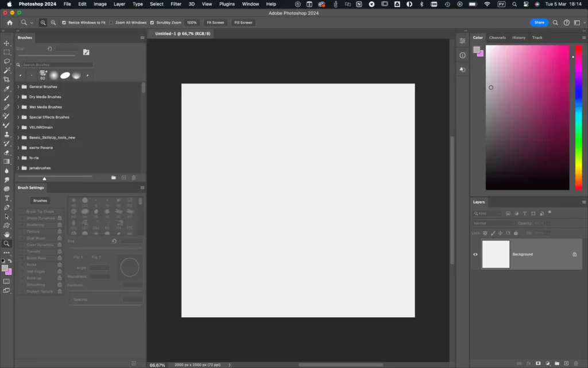The image size is (588, 368).
Task: Create a new layer in Layers panel
Action: click(567, 363)
